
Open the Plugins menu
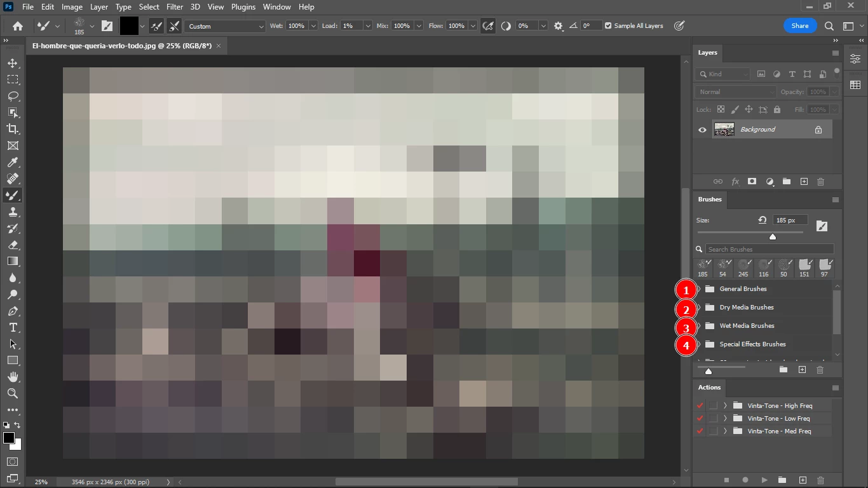[243, 7]
